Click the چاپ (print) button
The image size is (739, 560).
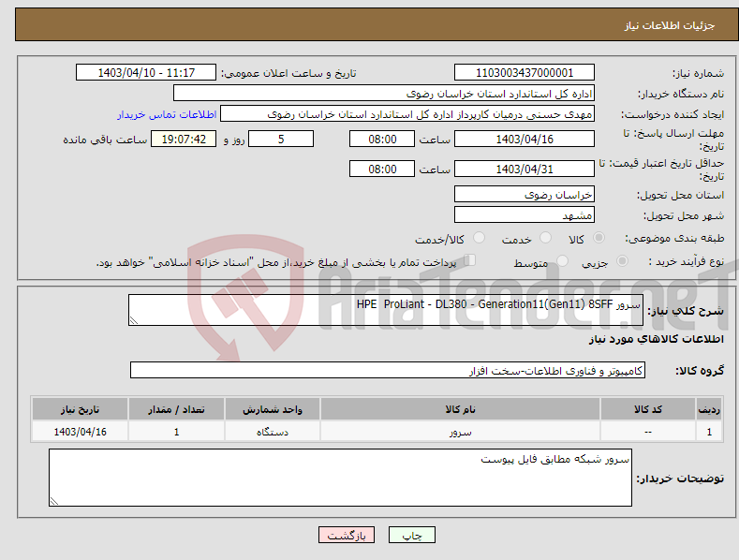point(411,535)
